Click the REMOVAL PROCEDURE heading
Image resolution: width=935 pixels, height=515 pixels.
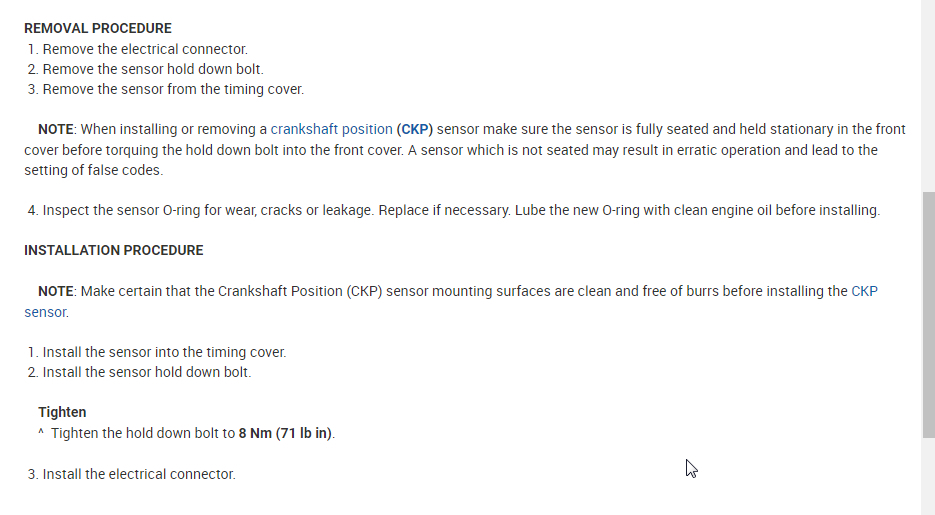[98, 28]
